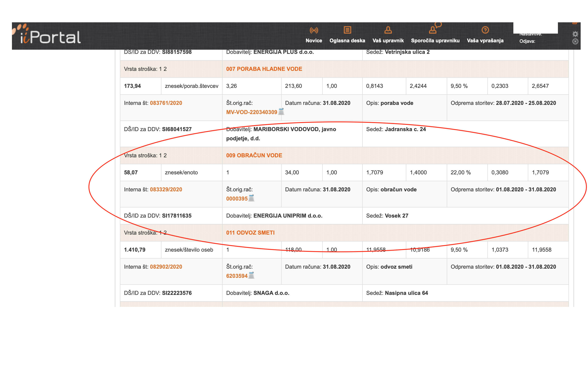
Task: Click value 213,60 cell
Action: (302, 86)
